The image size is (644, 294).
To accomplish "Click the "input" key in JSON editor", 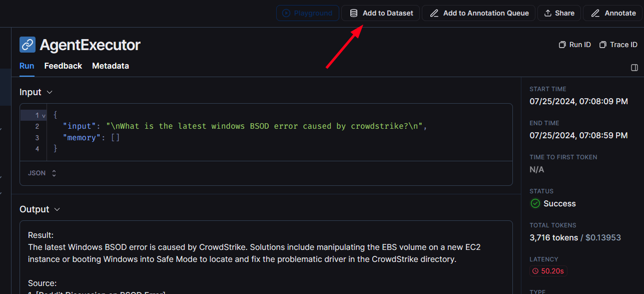I will (79, 126).
